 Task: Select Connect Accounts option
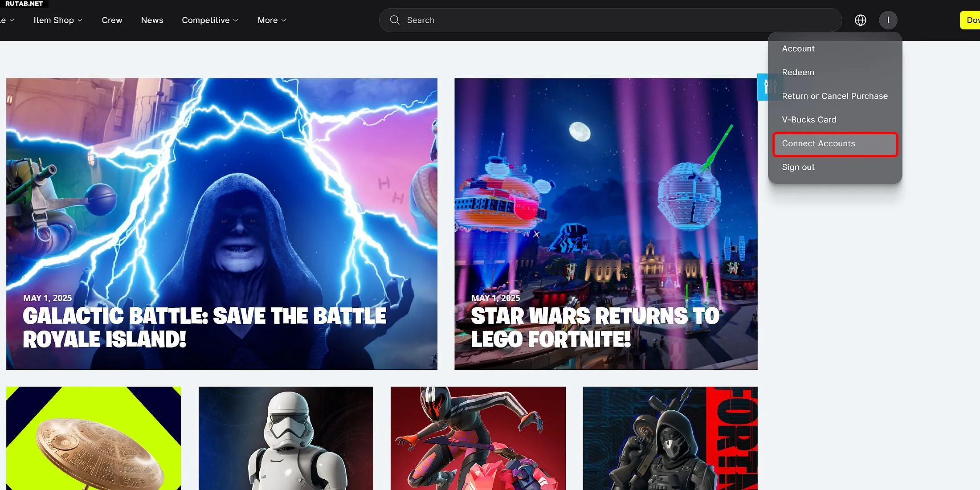[835, 143]
